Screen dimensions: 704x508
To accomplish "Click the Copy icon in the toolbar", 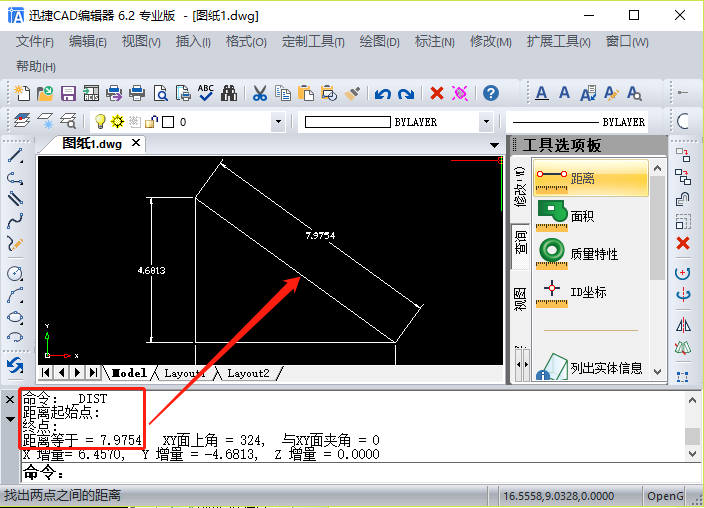I will click(x=283, y=93).
